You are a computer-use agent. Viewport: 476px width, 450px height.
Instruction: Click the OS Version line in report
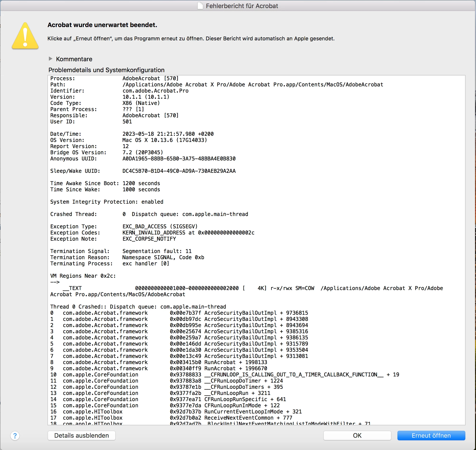(129, 140)
